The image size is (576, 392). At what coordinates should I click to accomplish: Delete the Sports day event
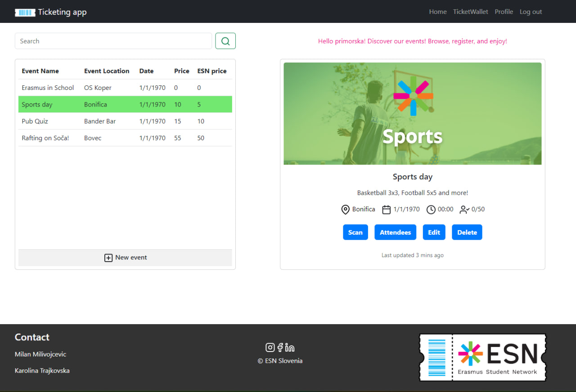467,232
